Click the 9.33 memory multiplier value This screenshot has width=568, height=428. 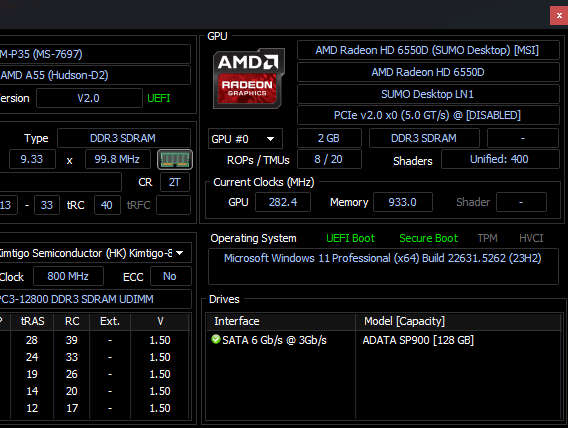pos(32,159)
